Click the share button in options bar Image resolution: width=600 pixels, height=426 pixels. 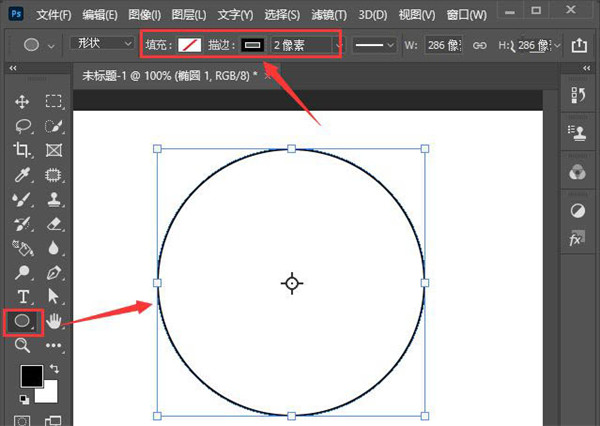[578, 45]
